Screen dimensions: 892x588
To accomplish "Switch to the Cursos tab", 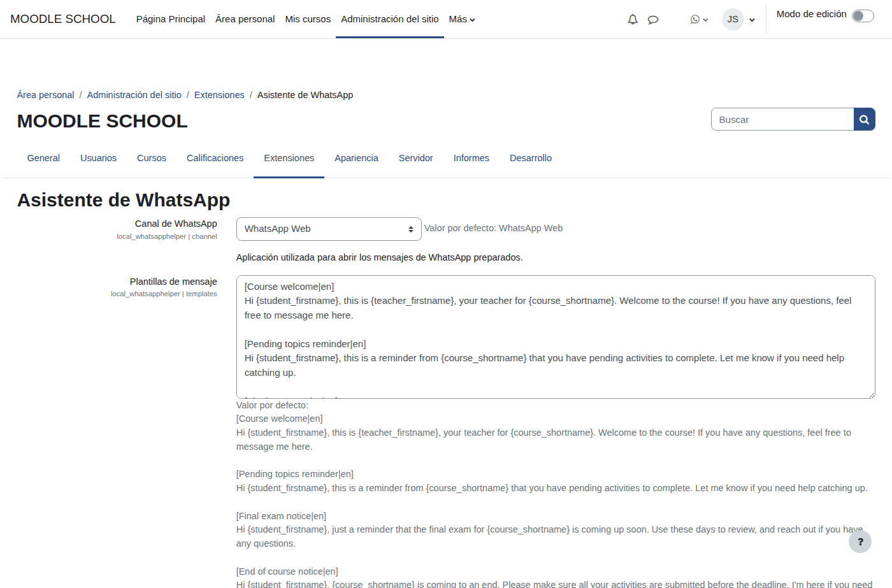I will pos(152,158).
